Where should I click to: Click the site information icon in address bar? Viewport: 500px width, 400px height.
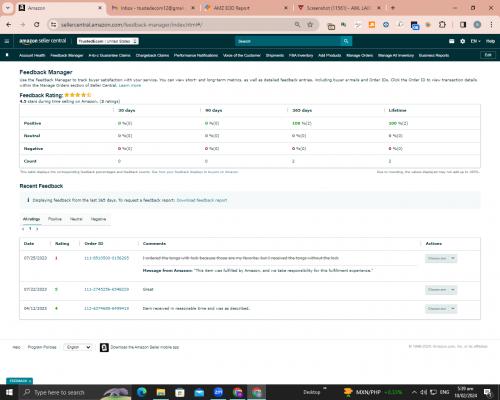[x=53, y=25]
